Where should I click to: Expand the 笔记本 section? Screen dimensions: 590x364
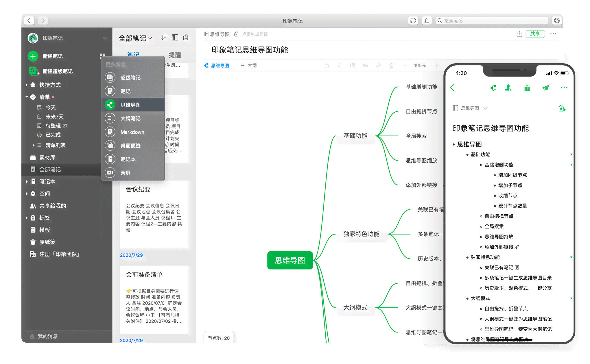click(27, 182)
